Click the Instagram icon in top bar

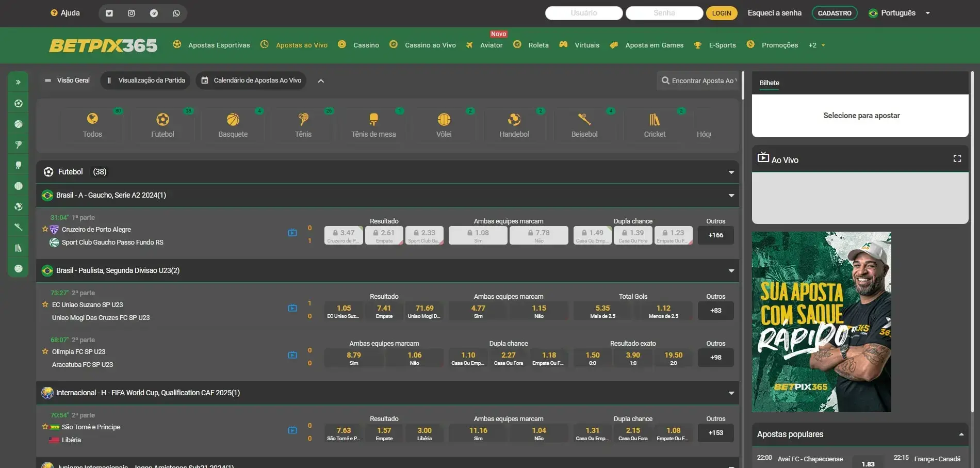[x=132, y=13]
